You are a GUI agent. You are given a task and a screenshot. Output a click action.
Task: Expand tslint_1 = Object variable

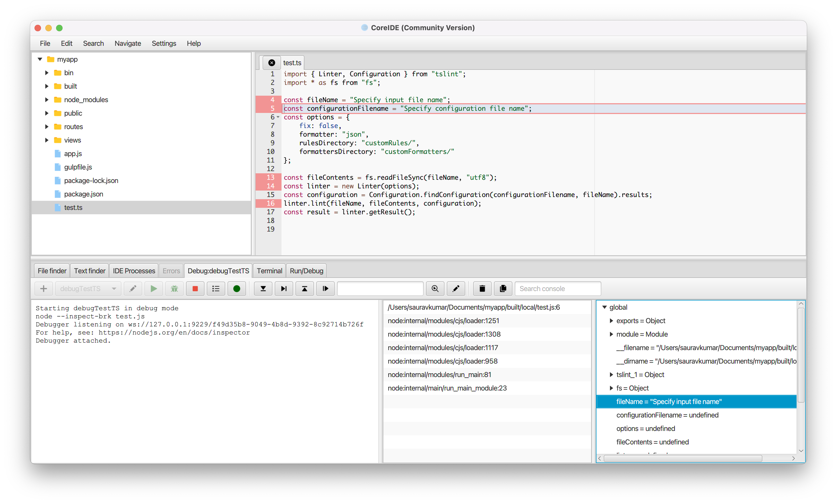(611, 375)
